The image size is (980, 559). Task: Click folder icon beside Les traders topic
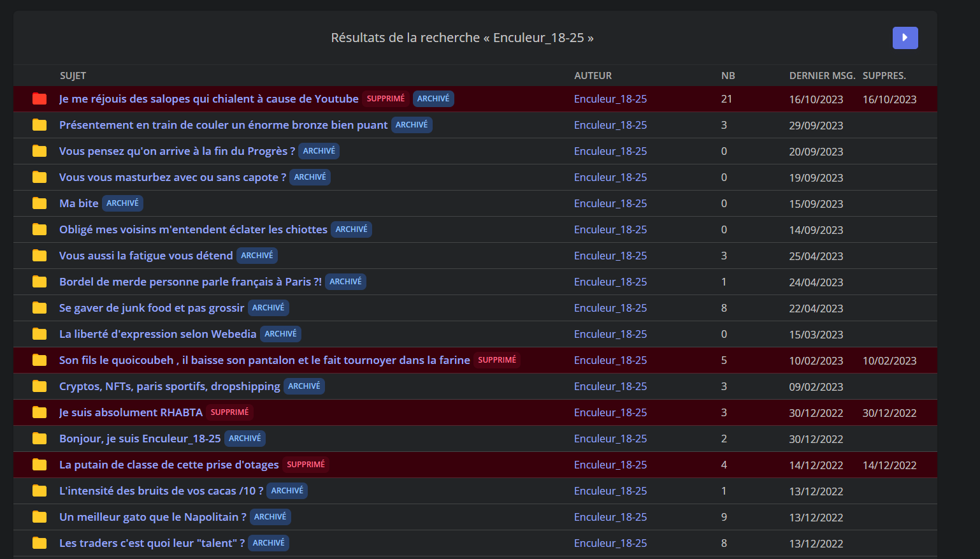40,543
